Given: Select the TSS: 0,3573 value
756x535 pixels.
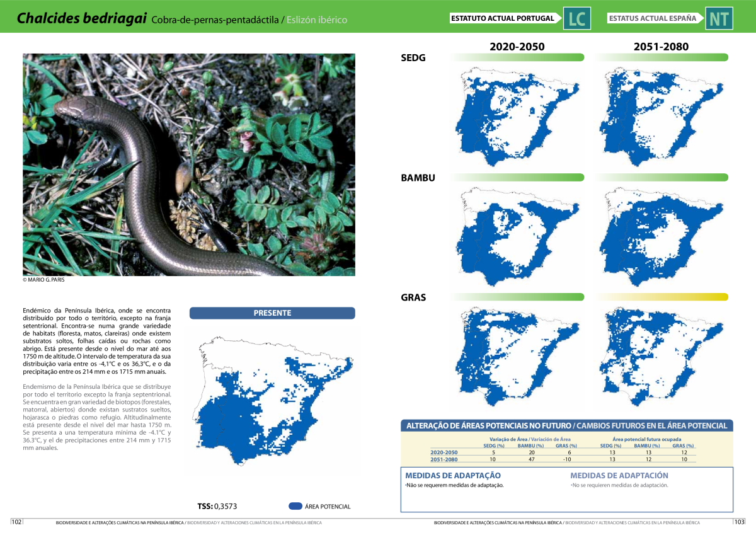Looking at the screenshot, I should 217,506.
